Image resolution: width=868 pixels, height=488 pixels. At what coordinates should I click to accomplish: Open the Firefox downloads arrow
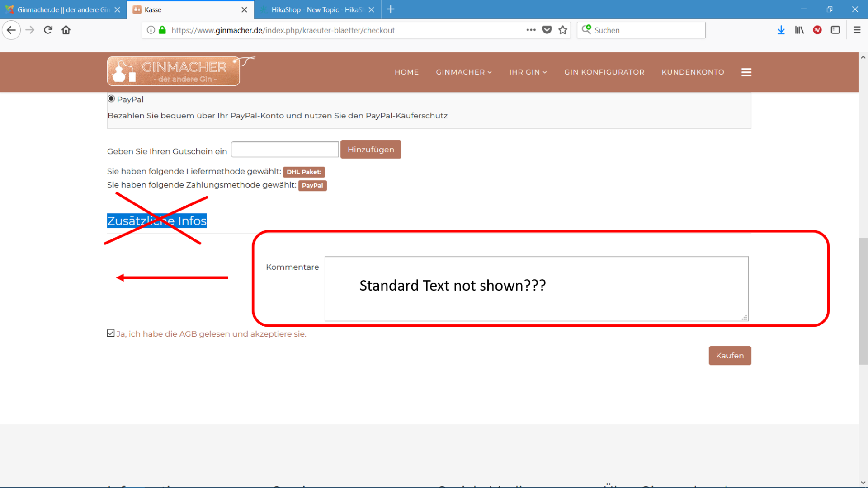pyautogui.click(x=781, y=30)
